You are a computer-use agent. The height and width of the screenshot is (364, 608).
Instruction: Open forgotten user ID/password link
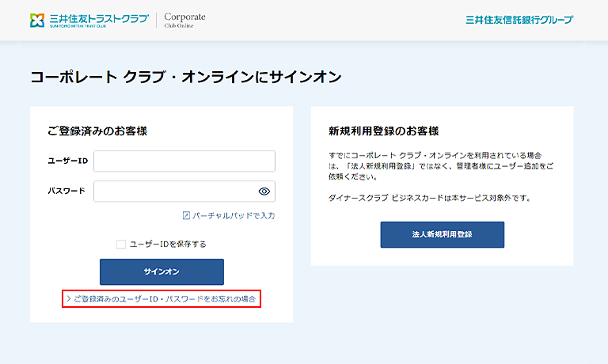coord(161,299)
